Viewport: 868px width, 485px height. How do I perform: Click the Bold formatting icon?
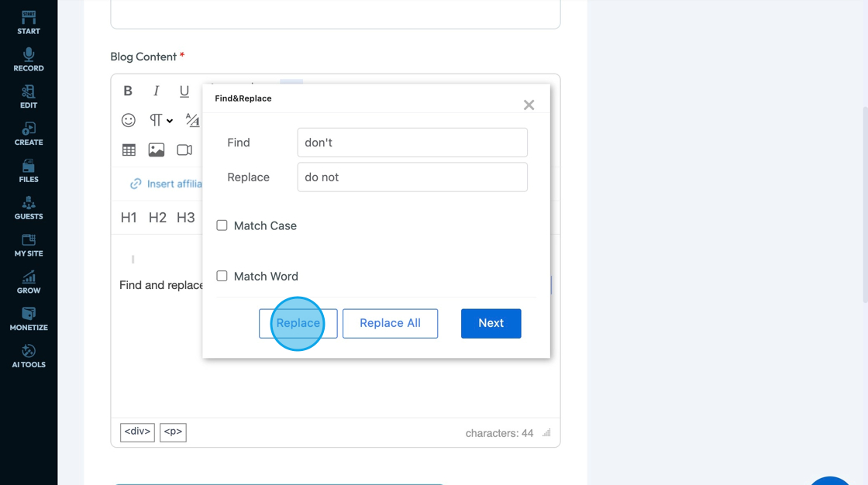point(128,91)
